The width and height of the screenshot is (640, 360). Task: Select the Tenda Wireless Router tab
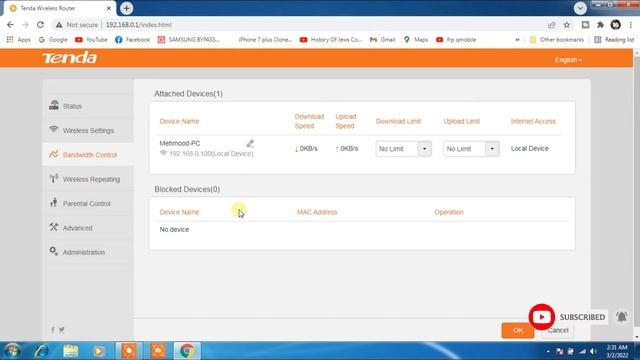coord(60,8)
